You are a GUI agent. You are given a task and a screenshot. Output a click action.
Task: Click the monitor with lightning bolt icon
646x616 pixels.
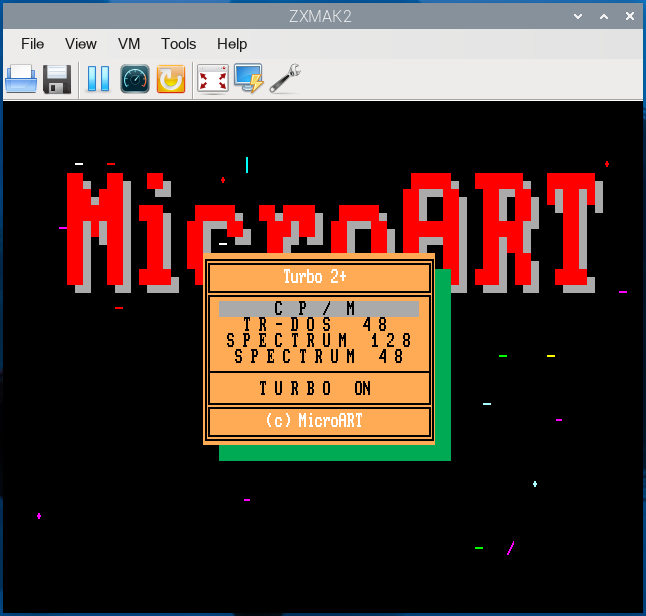tap(249, 78)
